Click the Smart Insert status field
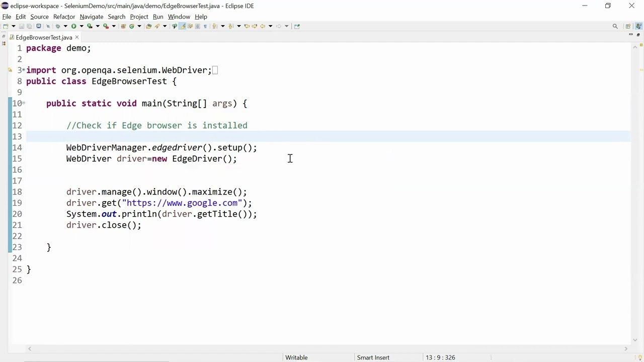The width and height of the screenshot is (644, 362). (x=373, y=357)
